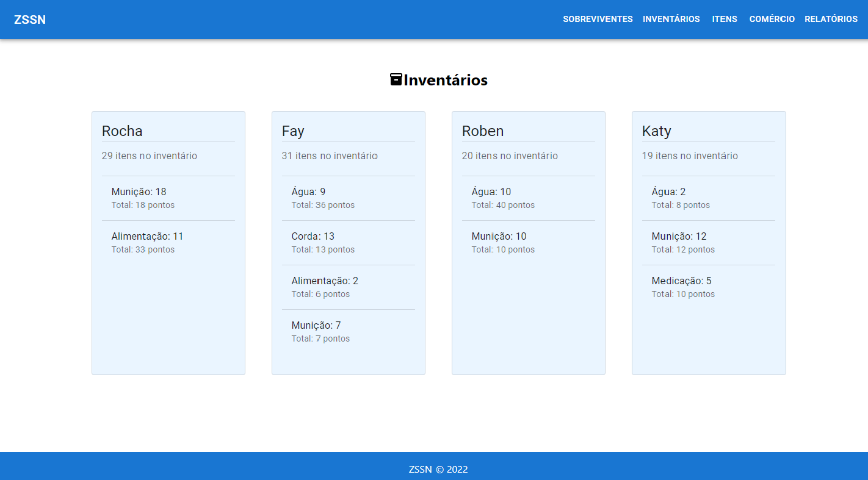Click Fay's 'Água: 9' item
The width and height of the screenshot is (868, 480).
point(308,192)
